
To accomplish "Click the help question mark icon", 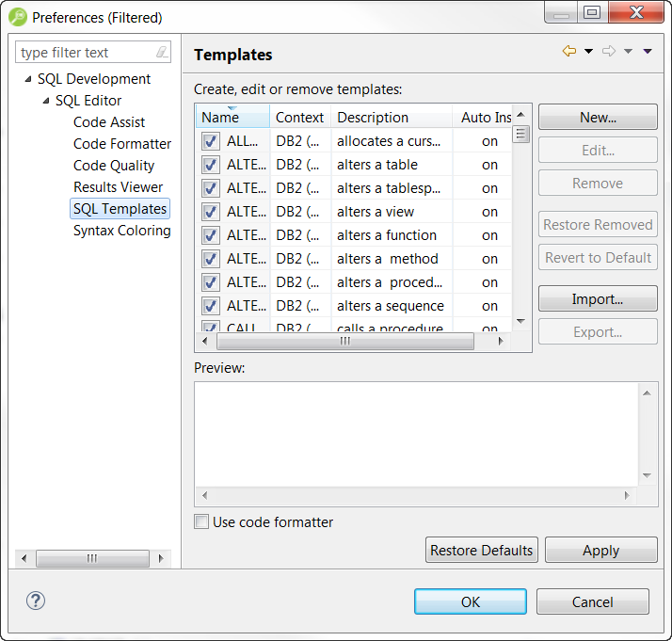I will click(x=36, y=601).
